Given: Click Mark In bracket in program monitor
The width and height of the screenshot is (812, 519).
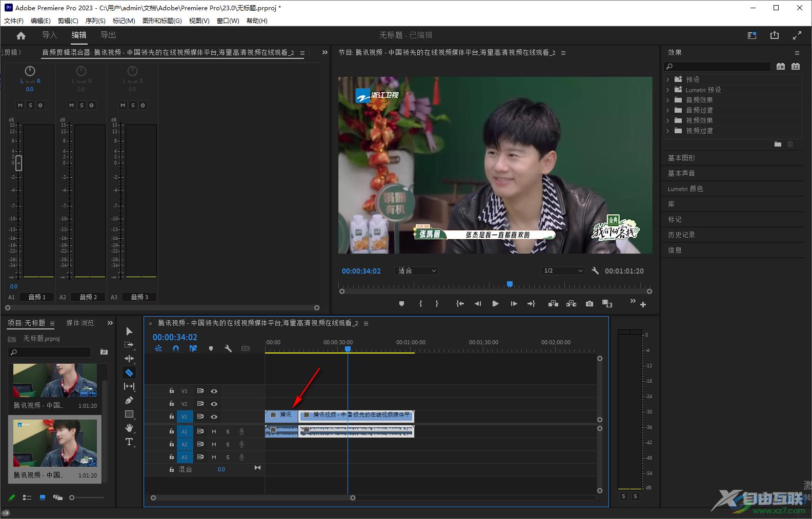Looking at the screenshot, I should pos(420,304).
